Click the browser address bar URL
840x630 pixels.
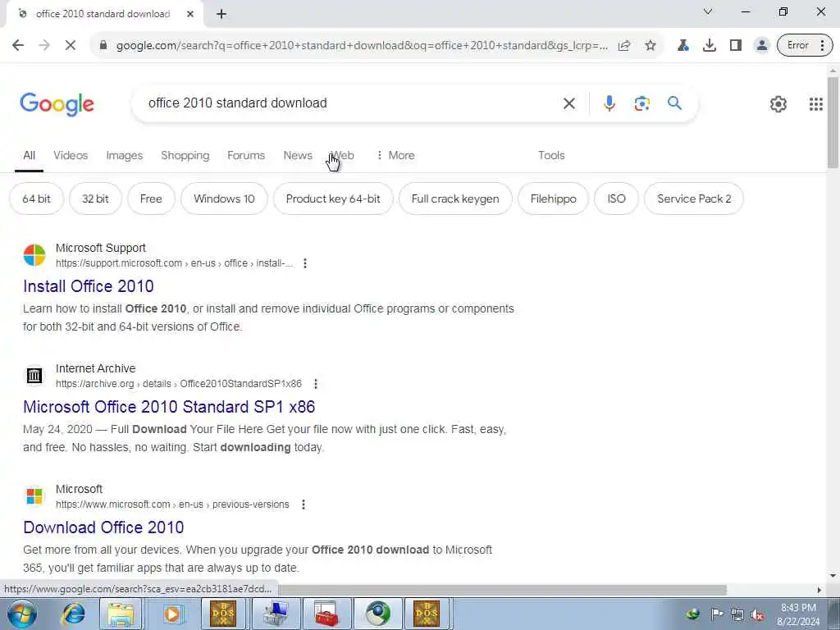pyautogui.click(x=362, y=46)
